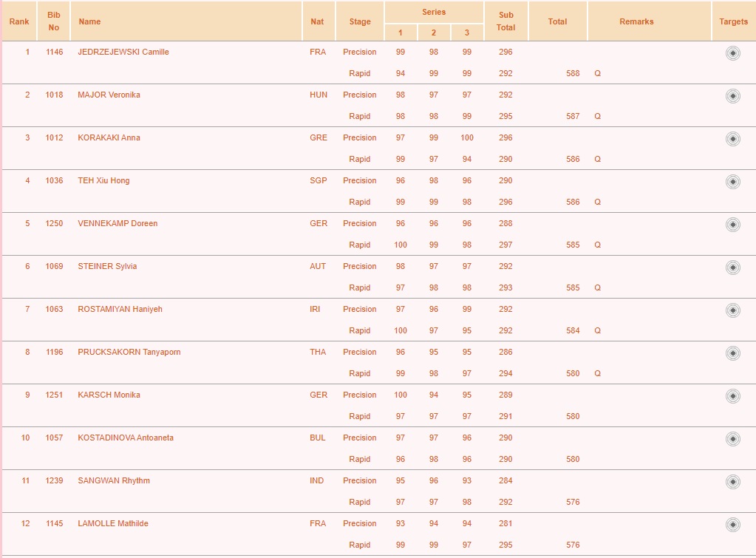View targets icon for KORAKAKI Anna
This screenshot has width=756, height=558.
732,139
